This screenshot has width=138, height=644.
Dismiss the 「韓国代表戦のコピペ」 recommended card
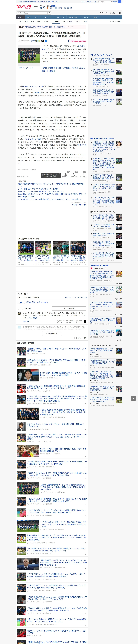point(85,264)
